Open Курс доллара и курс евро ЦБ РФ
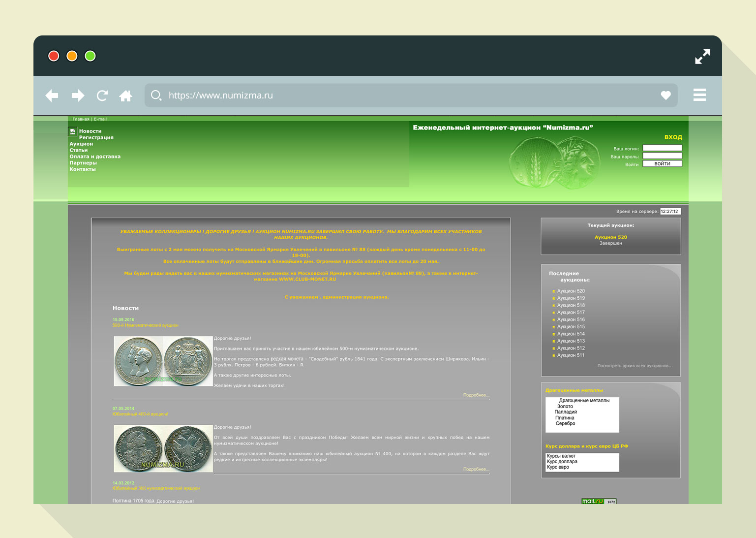This screenshot has width=756, height=538. pos(587,446)
